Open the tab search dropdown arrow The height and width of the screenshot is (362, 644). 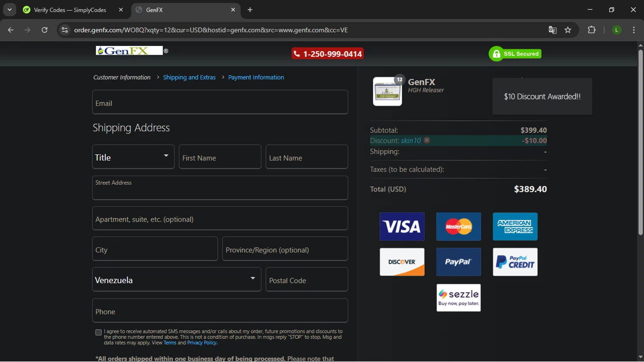click(9, 9)
